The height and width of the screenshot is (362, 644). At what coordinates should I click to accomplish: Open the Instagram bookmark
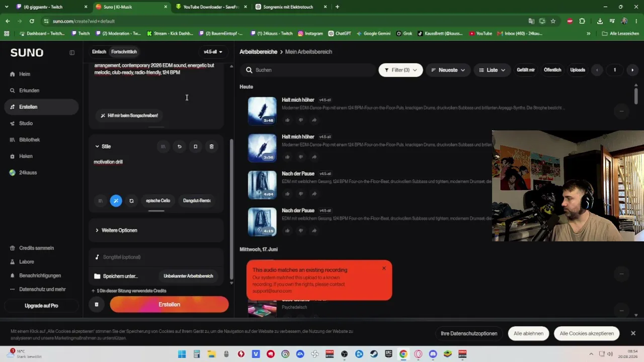[x=310, y=33]
